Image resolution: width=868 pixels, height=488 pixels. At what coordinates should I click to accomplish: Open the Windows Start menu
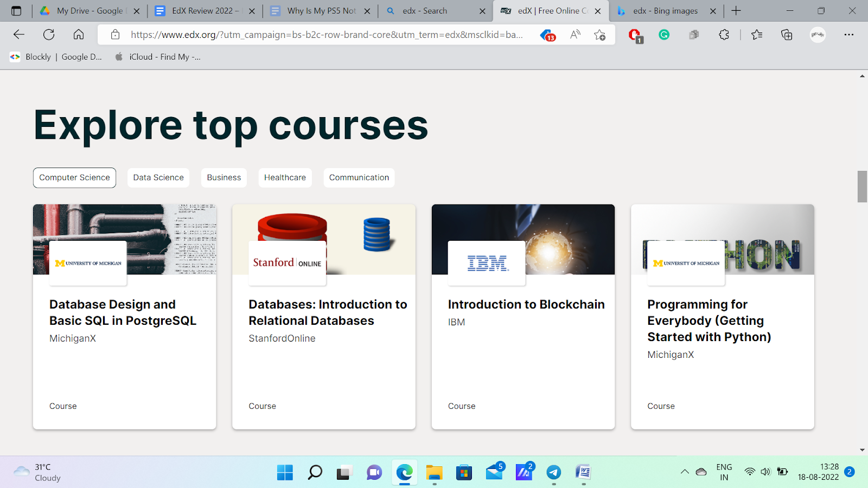tap(285, 472)
